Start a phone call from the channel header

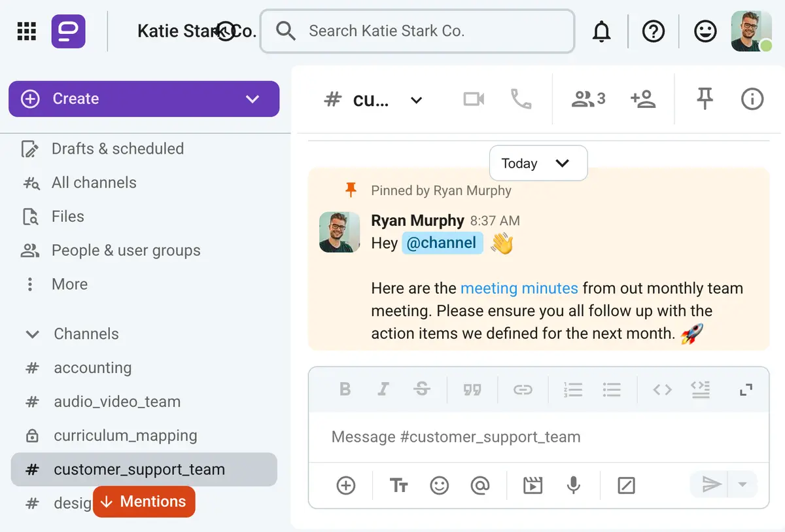coord(521,99)
